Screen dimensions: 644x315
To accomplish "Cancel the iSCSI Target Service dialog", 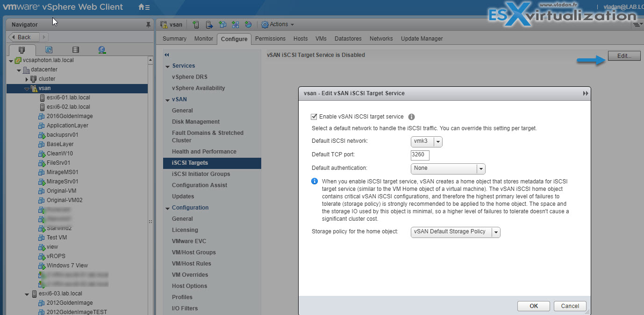I will [x=570, y=306].
